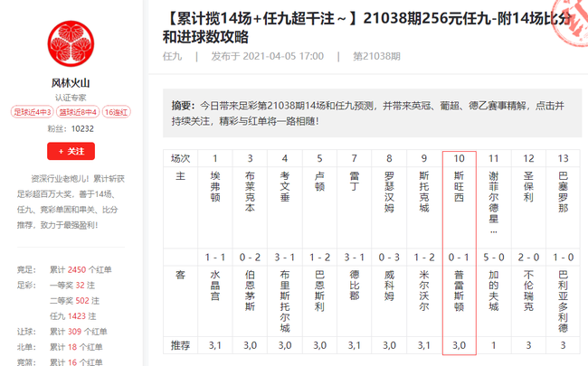Click the 16连红 badge
588x366 pixels.
117,112
